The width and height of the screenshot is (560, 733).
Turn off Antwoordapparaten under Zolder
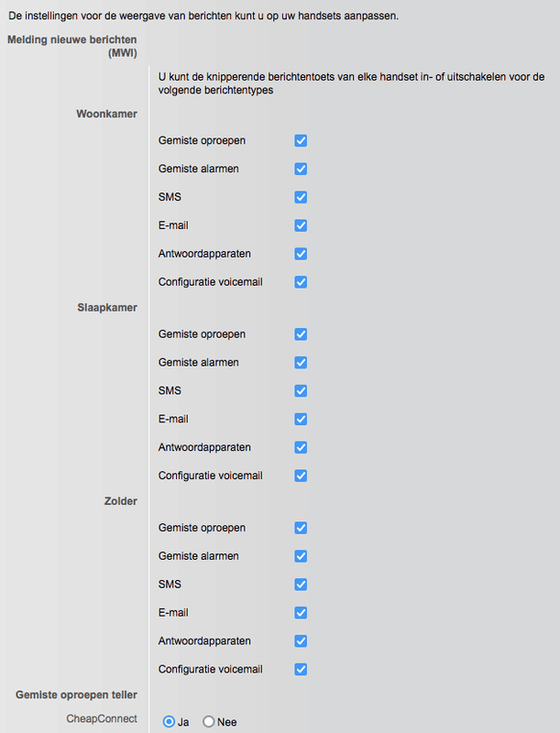[x=301, y=641]
